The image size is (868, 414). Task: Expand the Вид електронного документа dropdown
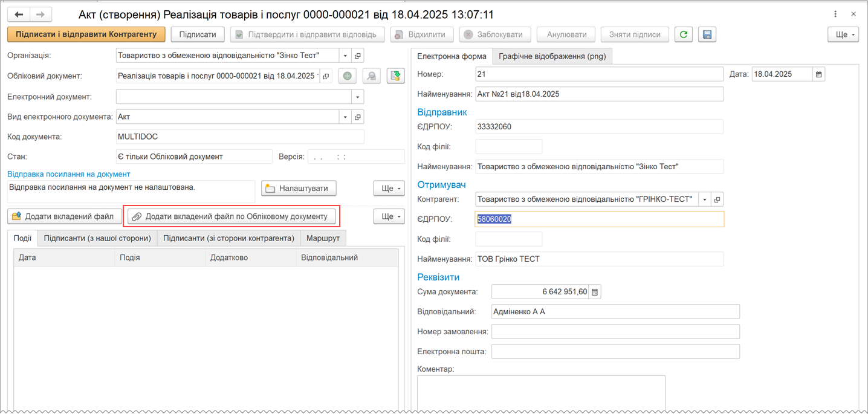tap(345, 117)
